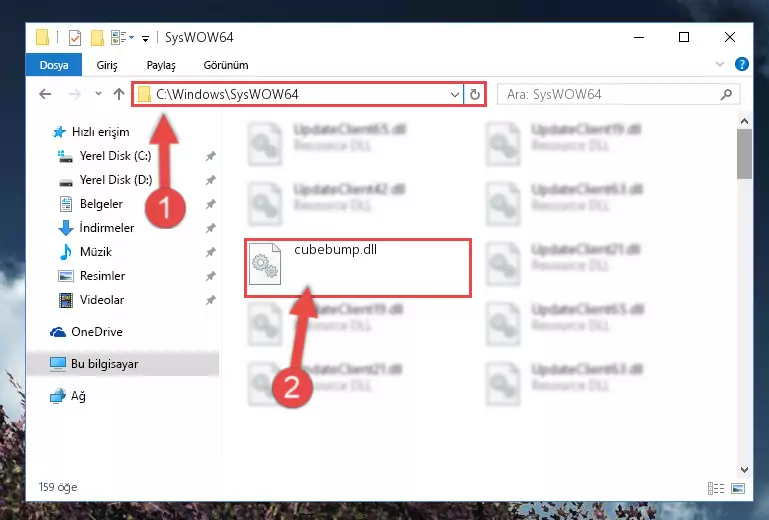Click pin icon next to Videolar
769x520 pixels.
(x=210, y=300)
